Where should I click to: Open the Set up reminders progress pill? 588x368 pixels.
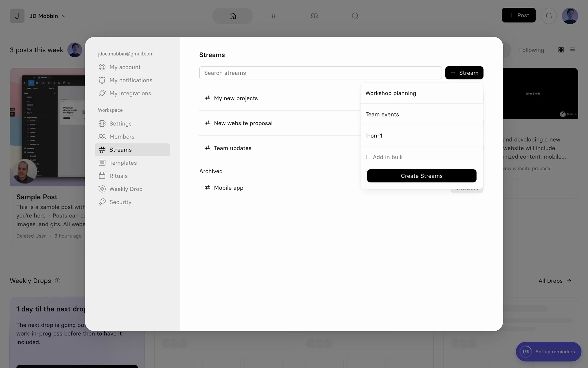point(548,351)
